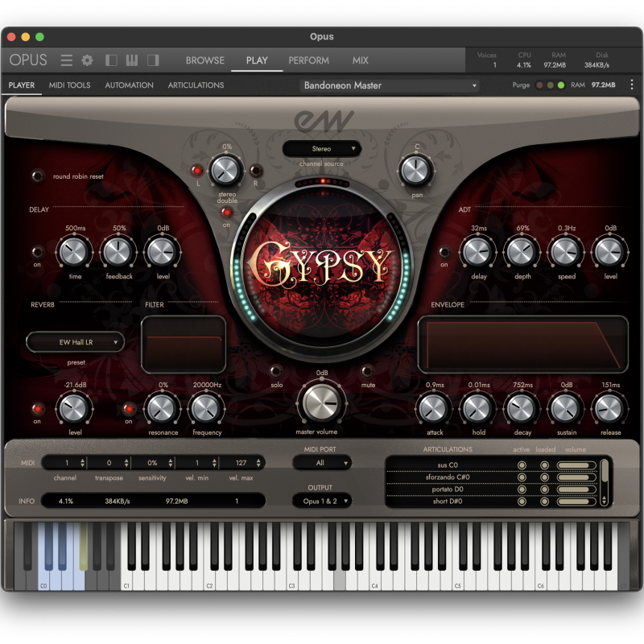This screenshot has width=644, height=644.
Task: Open the three-dot options menu
Action: (x=632, y=85)
